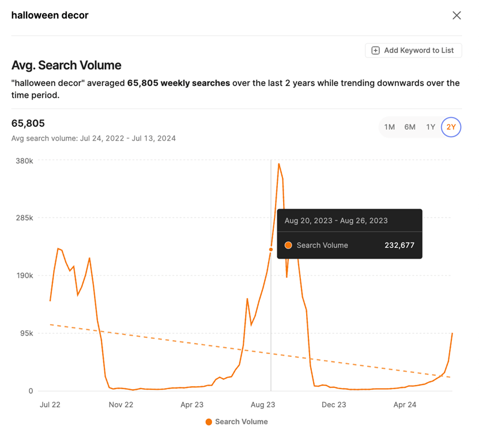Click the Add Keyword to List label
This screenshot has width=479, height=448.
pyautogui.click(x=418, y=51)
